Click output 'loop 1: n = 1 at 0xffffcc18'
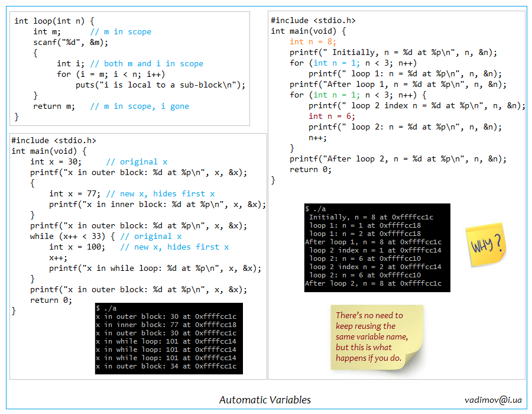532x414 pixels. tap(365, 225)
